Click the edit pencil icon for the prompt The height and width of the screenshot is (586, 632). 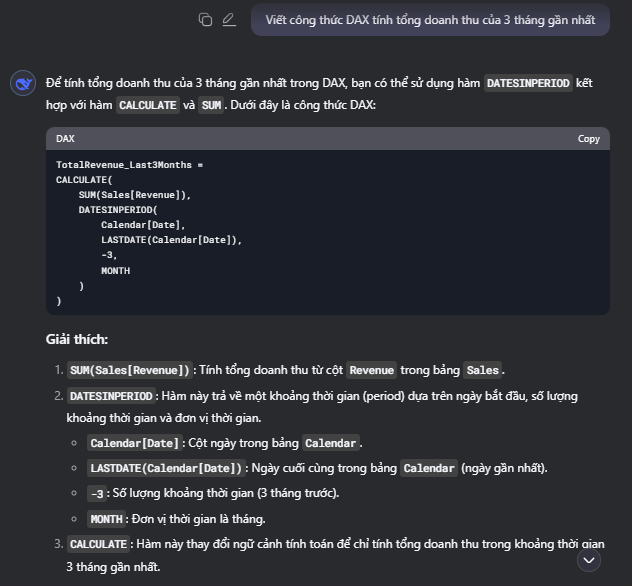229,19
